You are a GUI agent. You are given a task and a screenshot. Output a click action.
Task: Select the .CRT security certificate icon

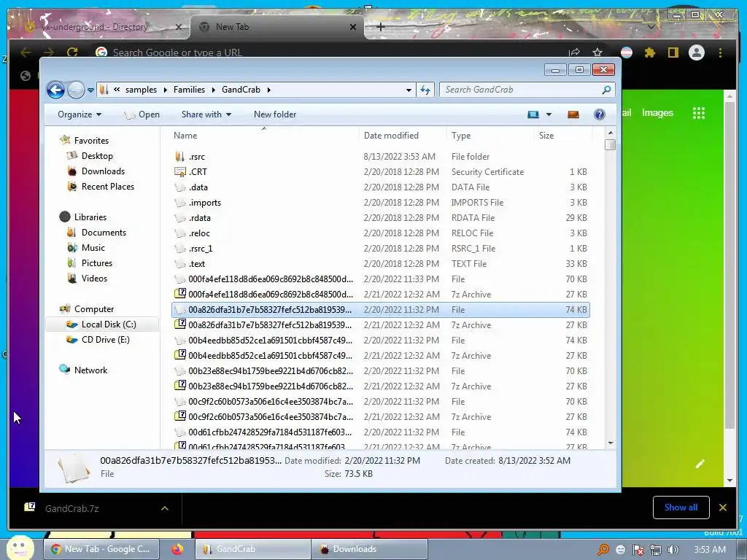pos(179,171)
